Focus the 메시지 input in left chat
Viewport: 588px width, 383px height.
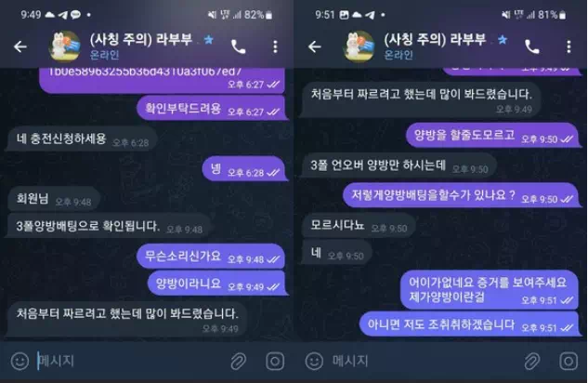coord(129,362)
